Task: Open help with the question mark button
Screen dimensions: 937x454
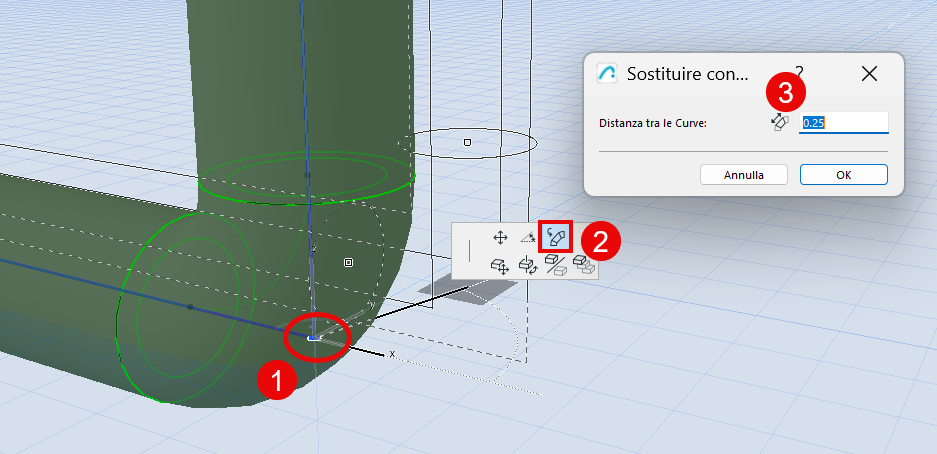Action: pos(798,72)
